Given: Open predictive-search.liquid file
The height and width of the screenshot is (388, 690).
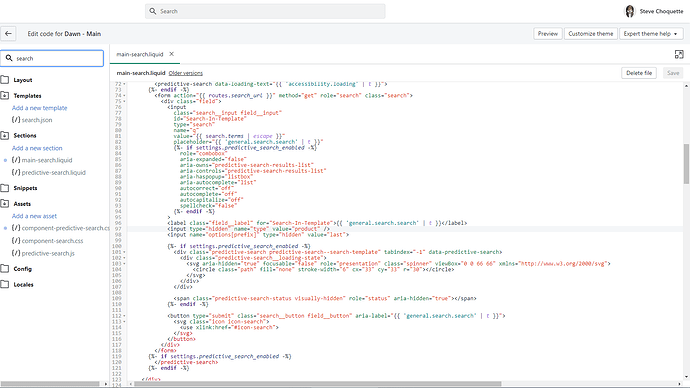Looking at the screenshot, I should [x=49, y=172].
